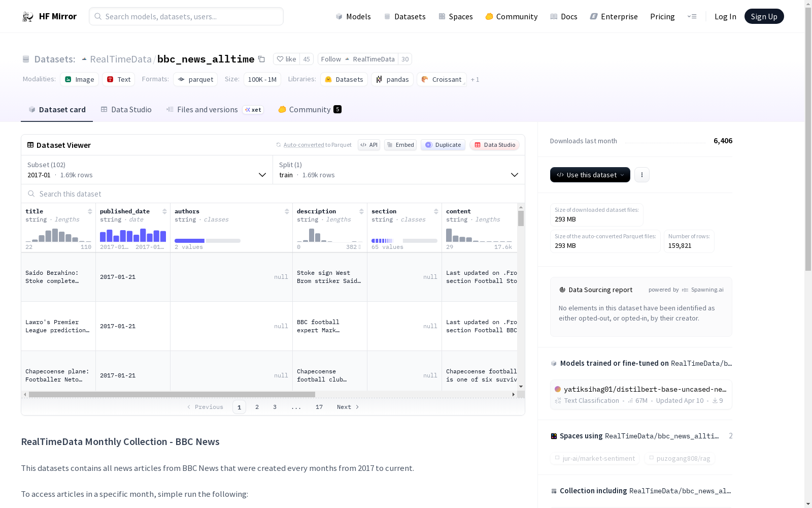
Task: Open the navigation more-options menu icon
Action: (692, 16)
